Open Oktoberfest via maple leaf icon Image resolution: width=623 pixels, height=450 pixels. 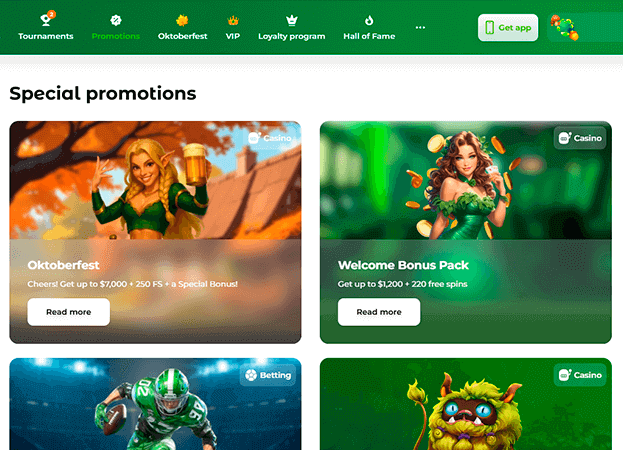click(182, 20)
